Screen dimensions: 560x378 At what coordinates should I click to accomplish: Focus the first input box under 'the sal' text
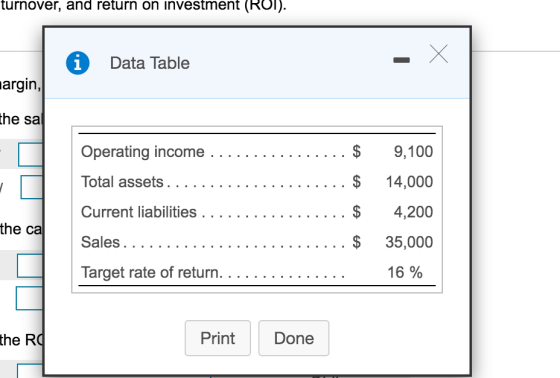point(31,154)
